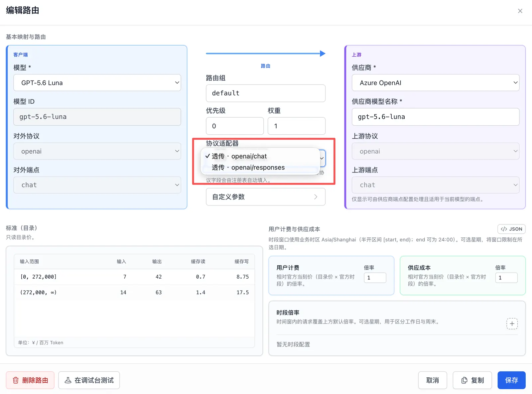Click the 复制 button
532x394 pixels.
472,380
